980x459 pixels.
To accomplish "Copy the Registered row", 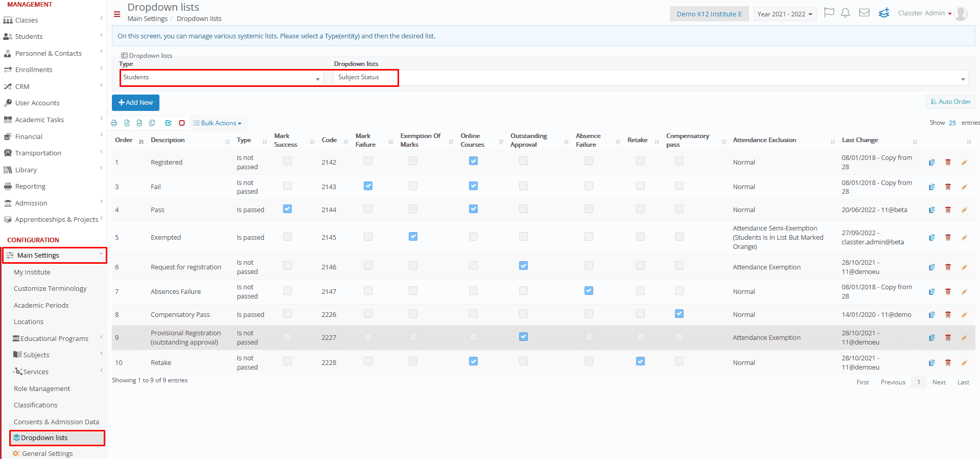I will pyautogui.click(x=932, y=163).
